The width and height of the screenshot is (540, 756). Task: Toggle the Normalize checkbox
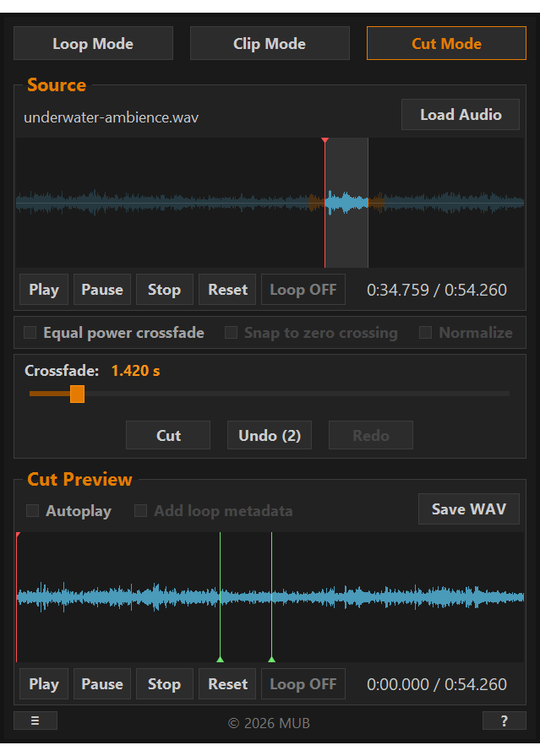(x=425, y=332)
